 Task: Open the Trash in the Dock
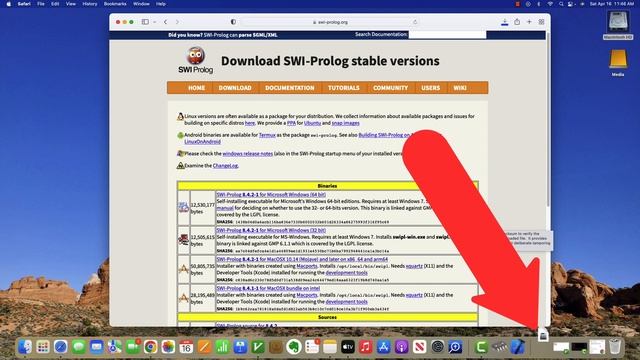[615, 347]
